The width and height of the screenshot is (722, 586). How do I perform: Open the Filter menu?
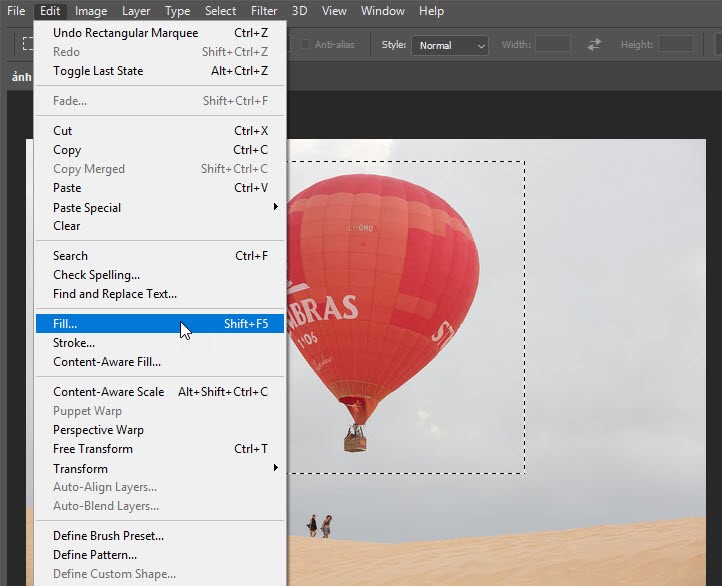pyautogui.click(x=264, y=11)
